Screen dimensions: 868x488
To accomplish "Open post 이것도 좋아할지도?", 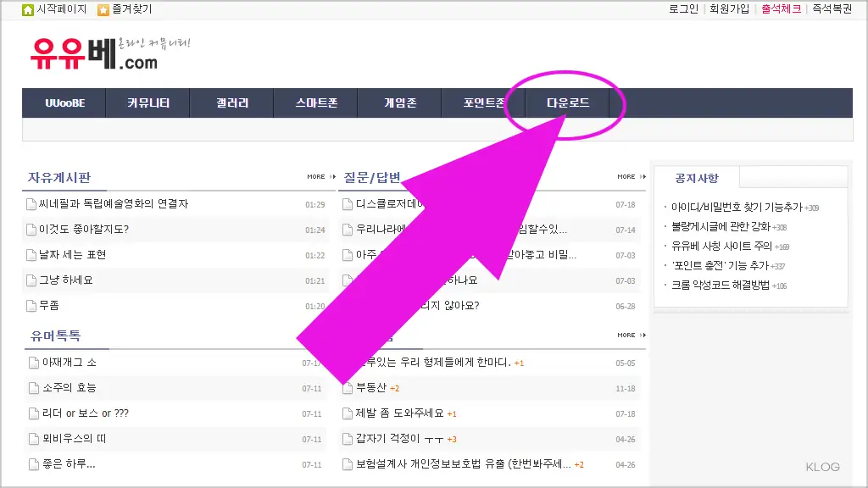I will [x=84, y=229].
